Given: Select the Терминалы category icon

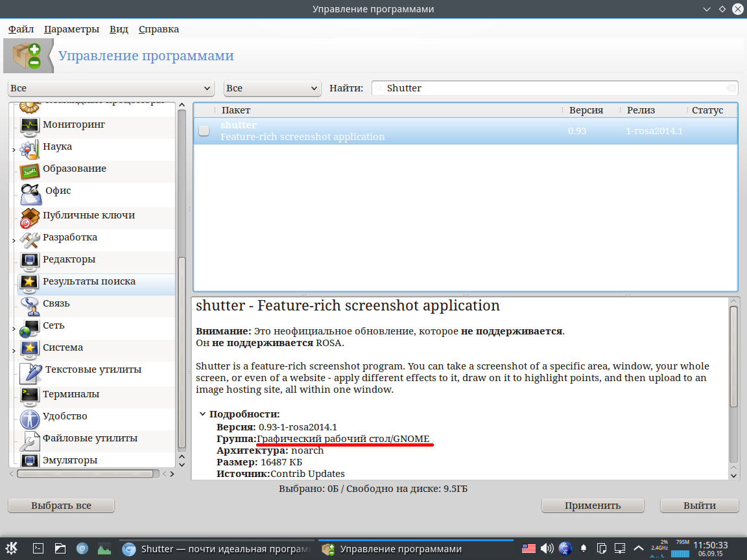Looking at the screenshot, I should [x=30, y=395].
